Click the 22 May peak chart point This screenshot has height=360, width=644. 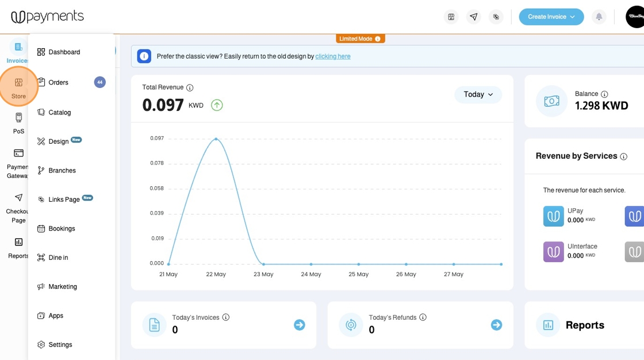216,139
